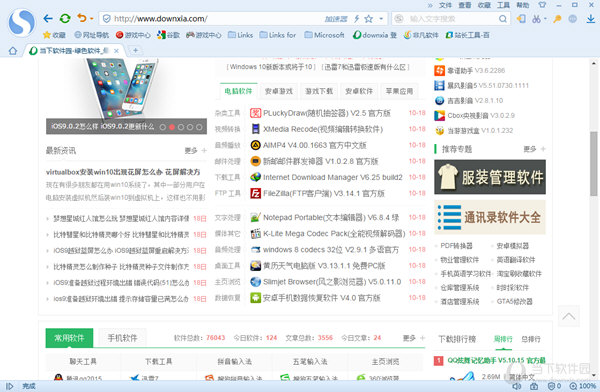The width and height of the screenshot is (600, 392).
Task: Click the speaker mute icon in status bar
Action: 517,386
